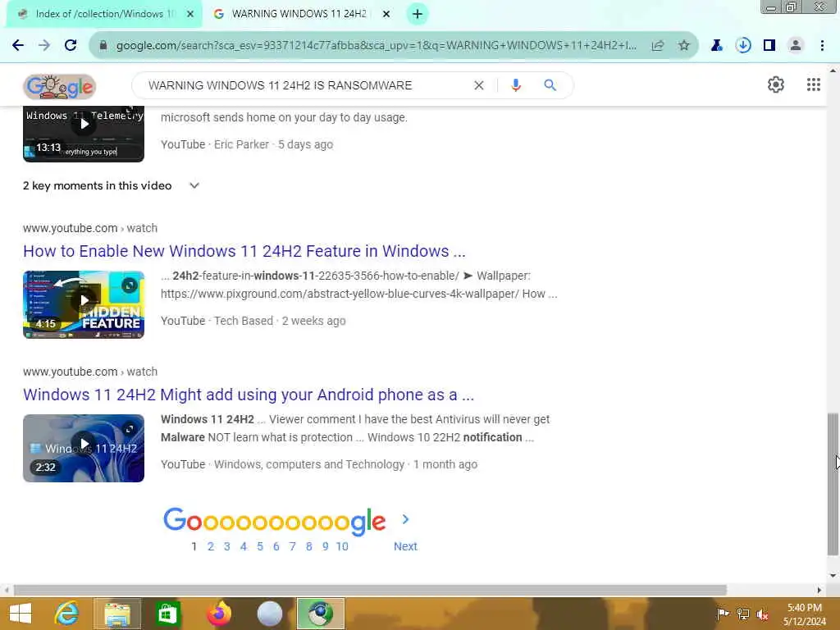Click www.youtube.com breadcrumb above How to Enable result
Viewport: 840px width, 630px height.
click(x=71, y=228)
